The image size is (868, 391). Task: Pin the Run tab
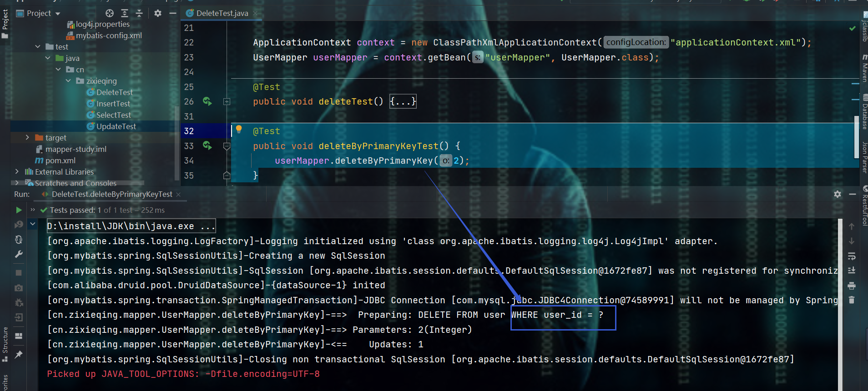pyautogui.click(x=19, y=354)
